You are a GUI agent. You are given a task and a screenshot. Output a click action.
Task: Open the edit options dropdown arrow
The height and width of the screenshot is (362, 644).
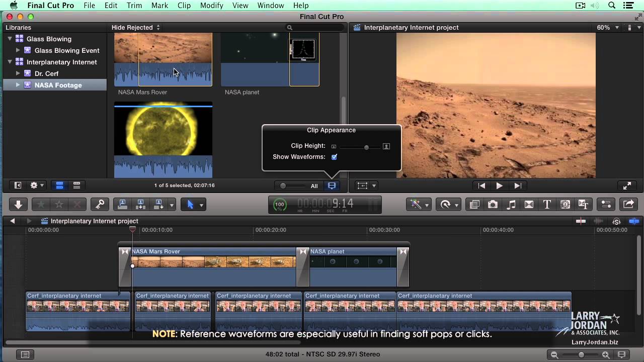172,205
